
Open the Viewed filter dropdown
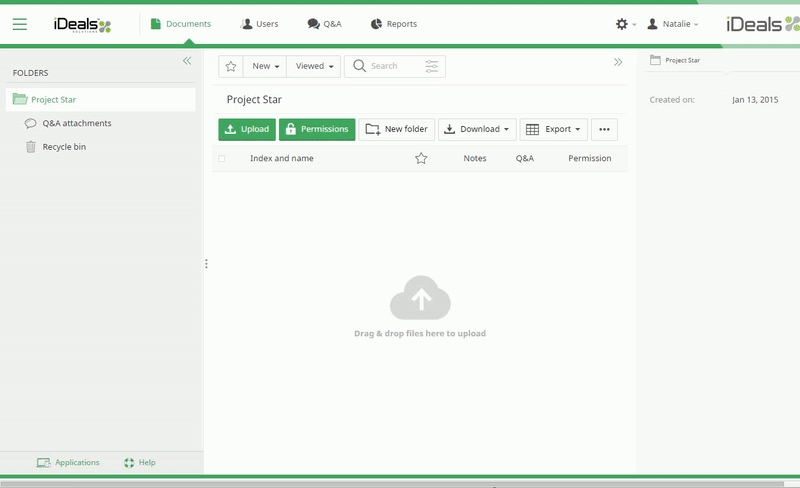315,66
